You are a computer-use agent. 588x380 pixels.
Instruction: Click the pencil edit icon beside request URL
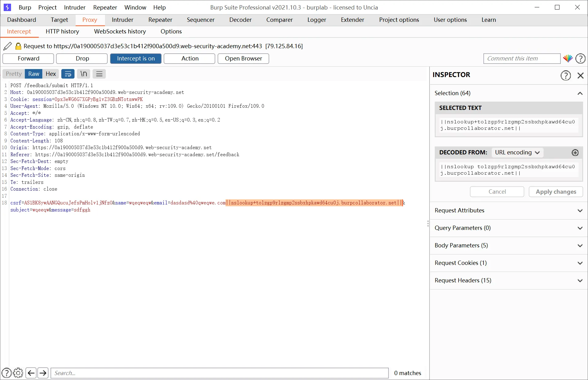click(x=7, y=46)
